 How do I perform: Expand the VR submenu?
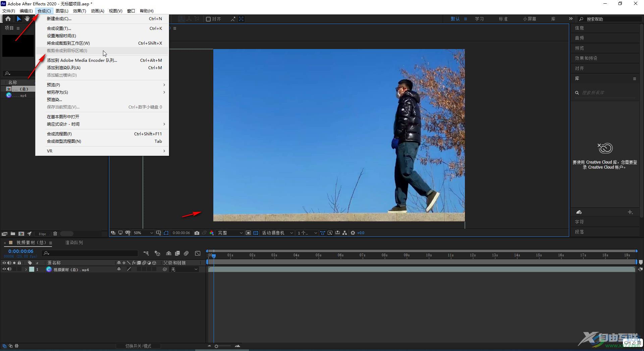102,151
